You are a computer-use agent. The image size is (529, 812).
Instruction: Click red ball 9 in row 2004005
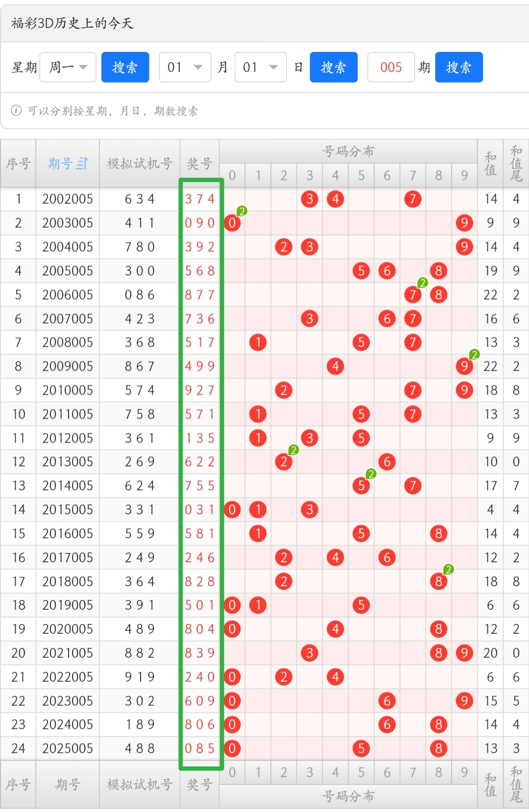coord(464,247)
